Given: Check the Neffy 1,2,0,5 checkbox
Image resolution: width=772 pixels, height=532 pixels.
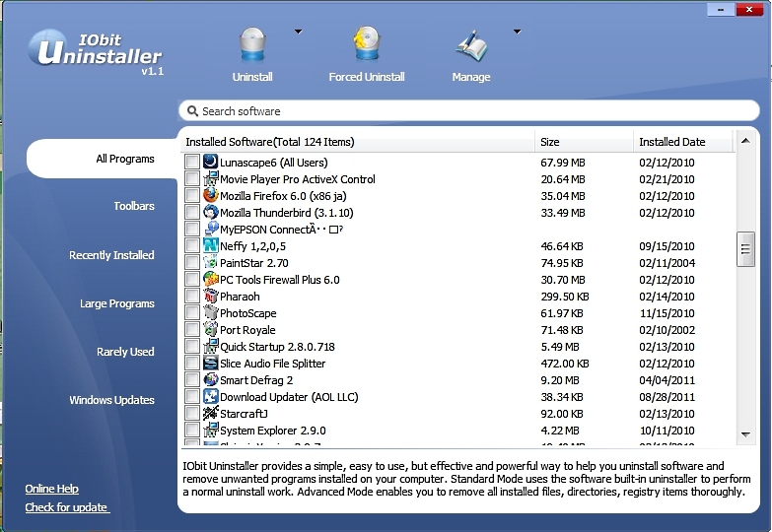Looking at the screenshot, I should click(x=192, y=245).
